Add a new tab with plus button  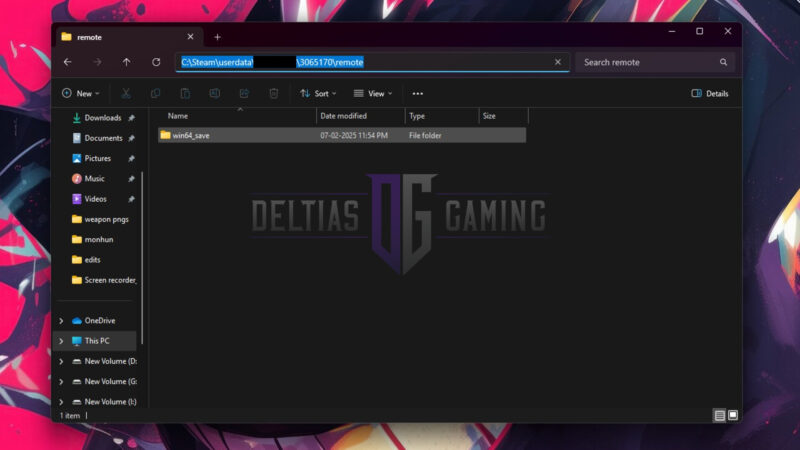pyautogui.click(x=217, y=37)
